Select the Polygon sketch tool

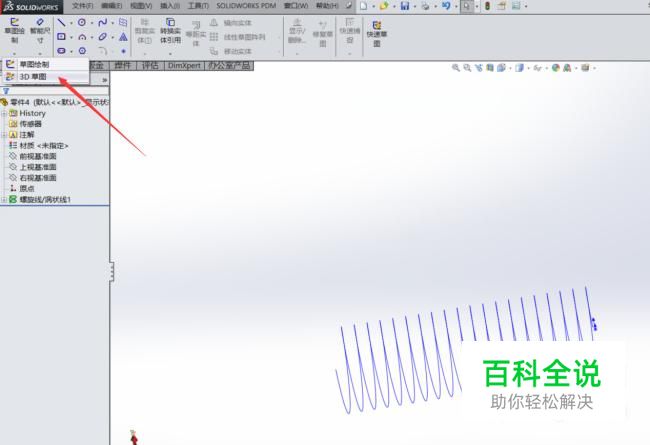(x=82, y=51)
